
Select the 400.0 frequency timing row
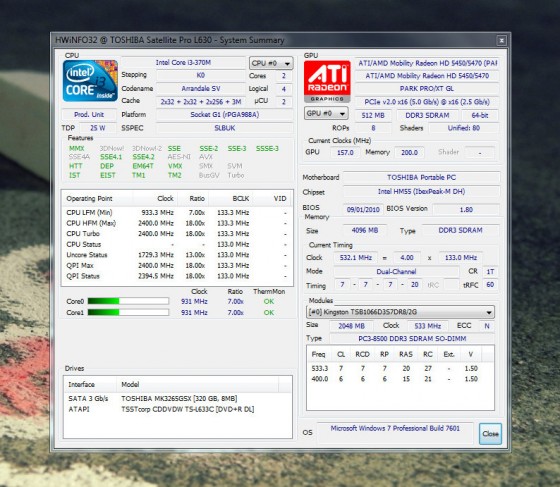(x=400, y=379)
